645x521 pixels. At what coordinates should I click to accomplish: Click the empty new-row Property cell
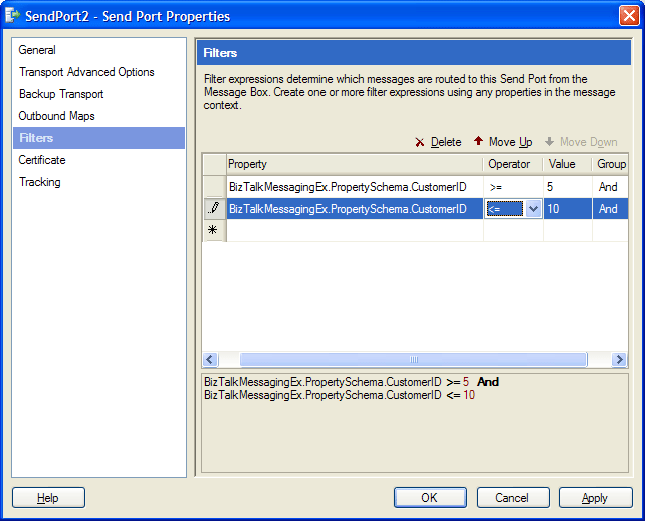355,230
